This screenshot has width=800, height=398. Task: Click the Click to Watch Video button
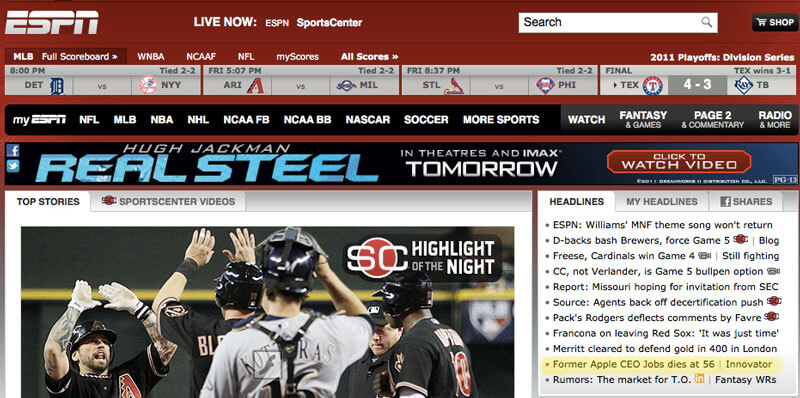[679, 161]
